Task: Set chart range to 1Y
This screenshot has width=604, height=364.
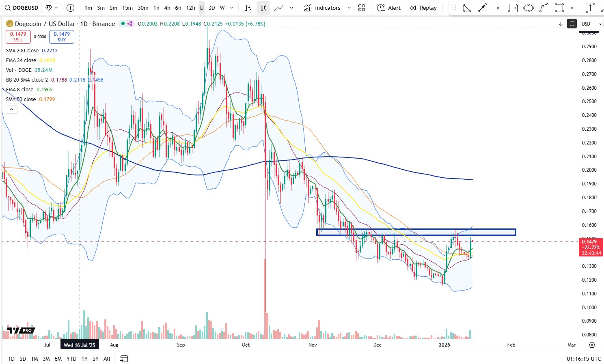Action: (84, 359)
